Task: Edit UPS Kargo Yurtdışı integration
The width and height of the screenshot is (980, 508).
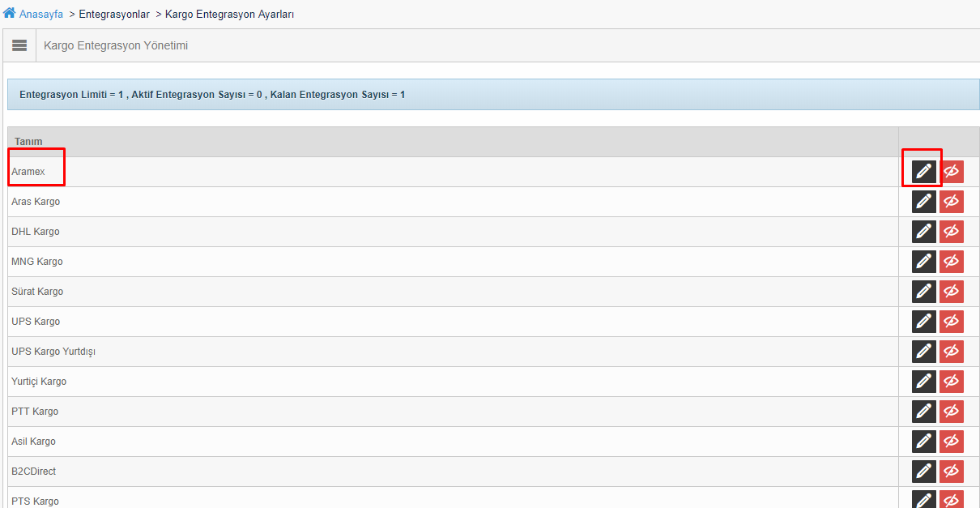Action: pos(924,352)
